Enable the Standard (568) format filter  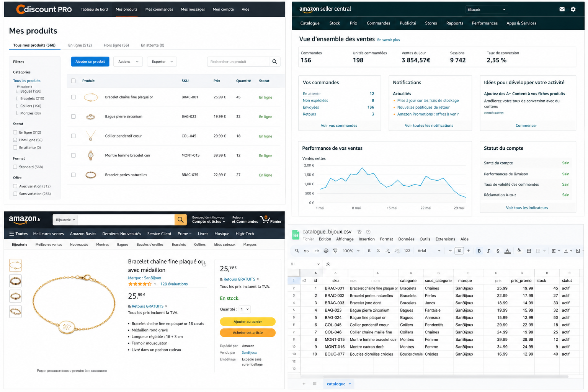[15, 167]
